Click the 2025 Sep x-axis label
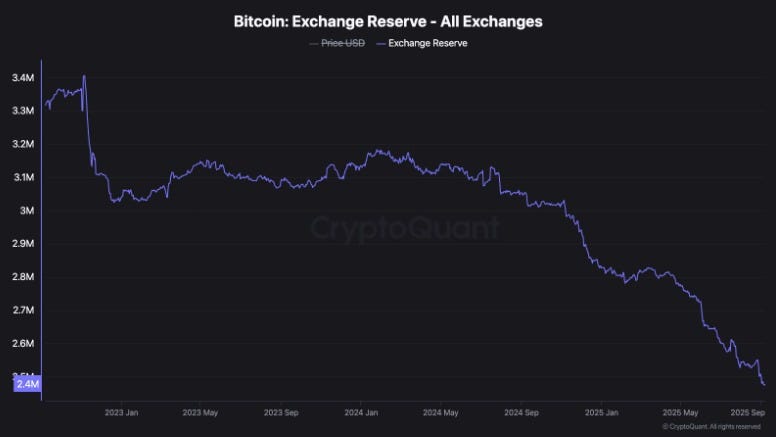The width and height of the screenshot is (776, 437). (748, 412)
